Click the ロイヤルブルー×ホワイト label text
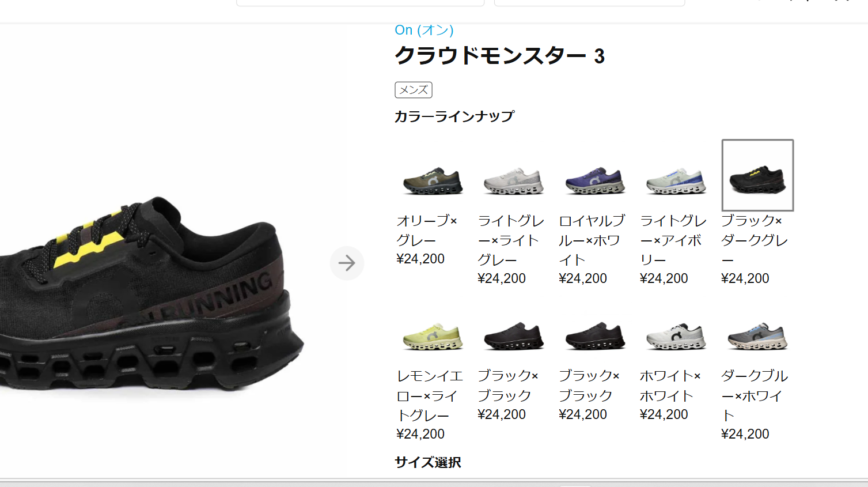The image size is (868, 487). pyautogui.click(x=592, y=240)
